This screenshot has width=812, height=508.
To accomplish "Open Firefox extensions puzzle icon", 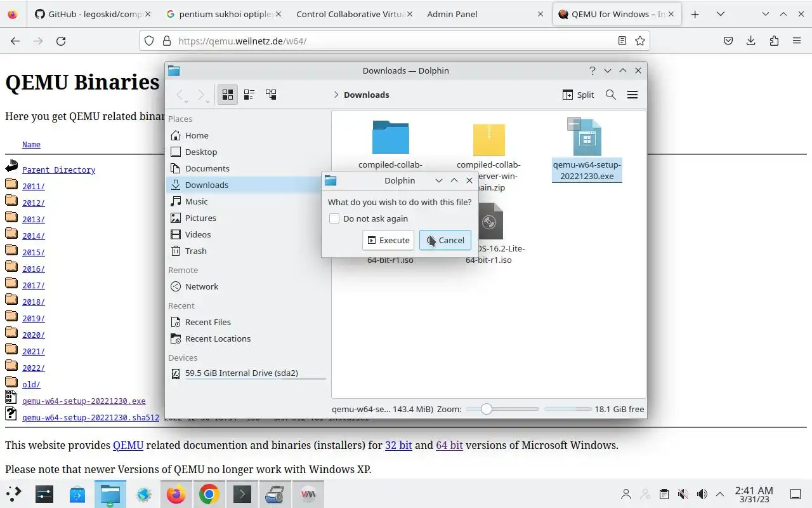I will [x=774, y=41].
